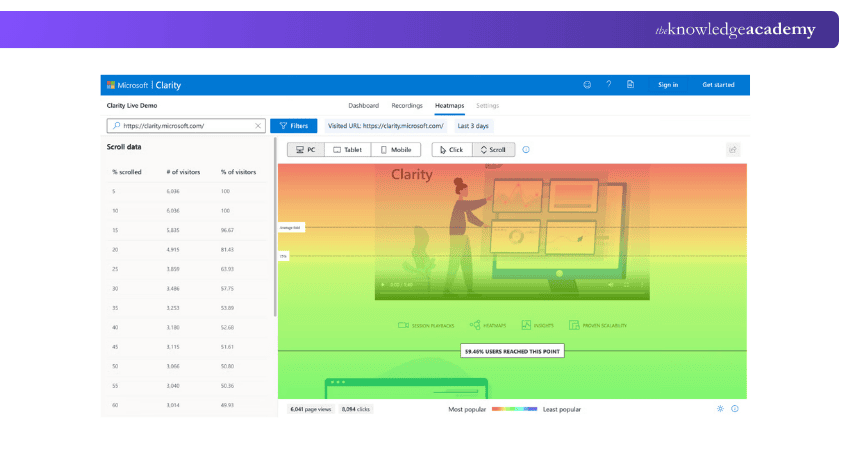Open the documentation page icon in header
This screenshot has height=450, width=850.
tap(630, 85)
